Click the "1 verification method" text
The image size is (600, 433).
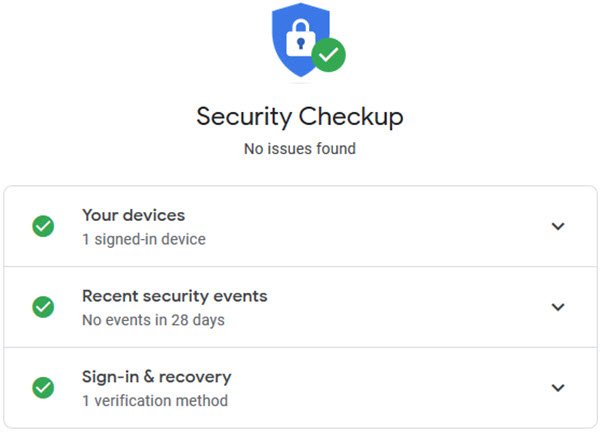point(155,401)
